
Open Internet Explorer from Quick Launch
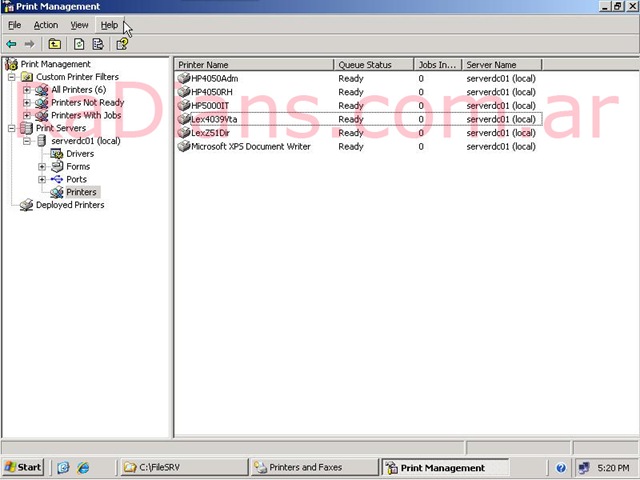coord(83,467)
